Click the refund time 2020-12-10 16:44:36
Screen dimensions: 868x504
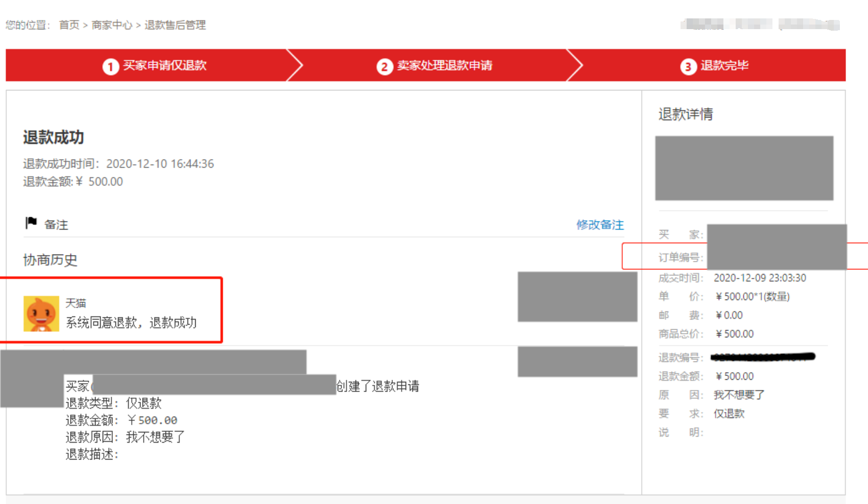pyautogui.click(x=160, y=164)
